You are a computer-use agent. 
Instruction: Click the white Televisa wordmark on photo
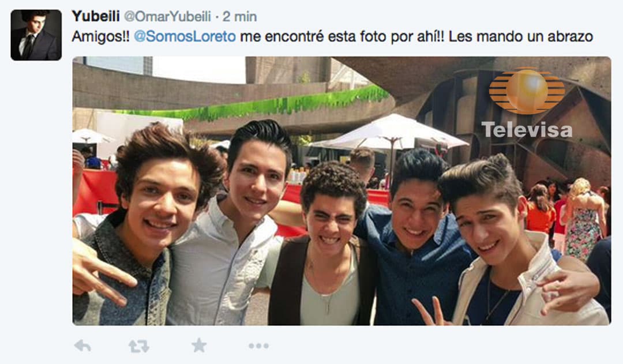pyautogui.click(x=527, y=130)
